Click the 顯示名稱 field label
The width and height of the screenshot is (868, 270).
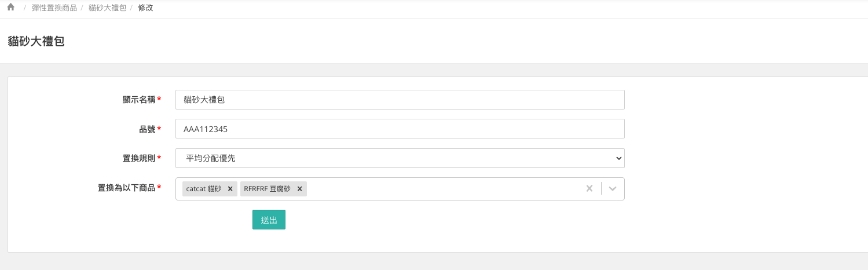pyautogui.click(x=139, y=100)
